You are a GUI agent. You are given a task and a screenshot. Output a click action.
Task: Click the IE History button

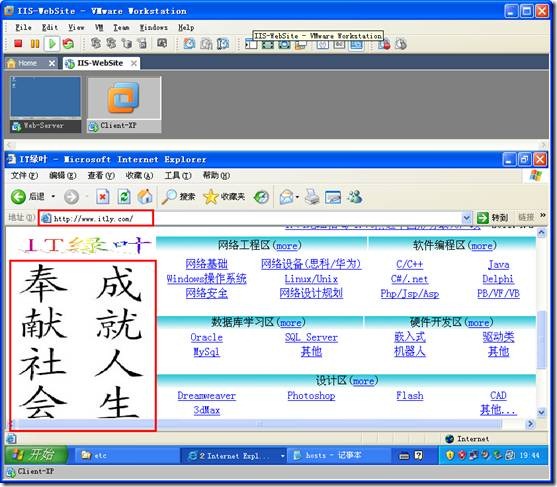pyautogui.click(x=261, y=197)
